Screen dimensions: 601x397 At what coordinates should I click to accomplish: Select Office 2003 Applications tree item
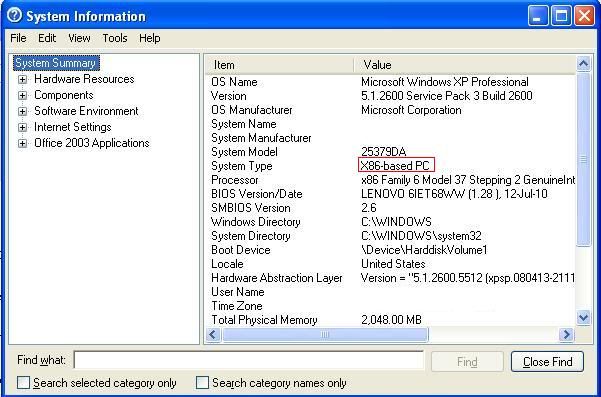(x=92, y=143)
